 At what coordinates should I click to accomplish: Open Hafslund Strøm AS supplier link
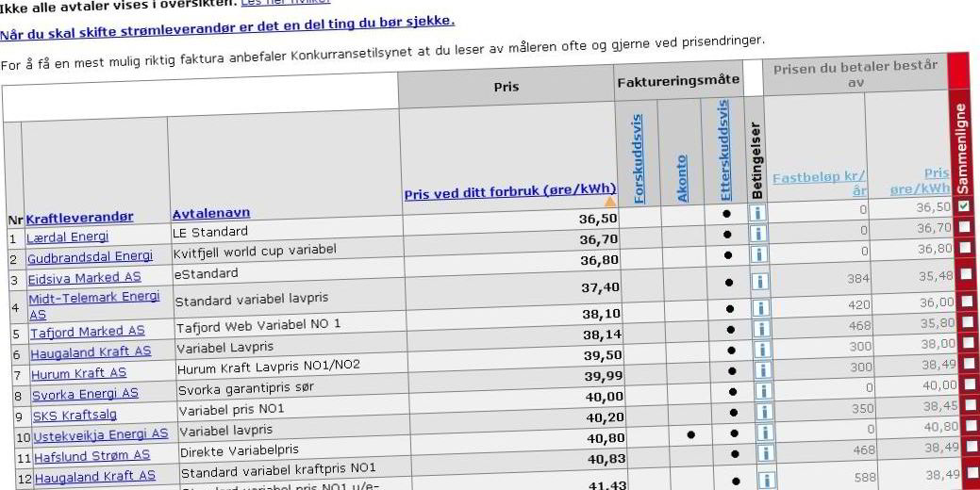pyautogui.click(x=91, y=456)
